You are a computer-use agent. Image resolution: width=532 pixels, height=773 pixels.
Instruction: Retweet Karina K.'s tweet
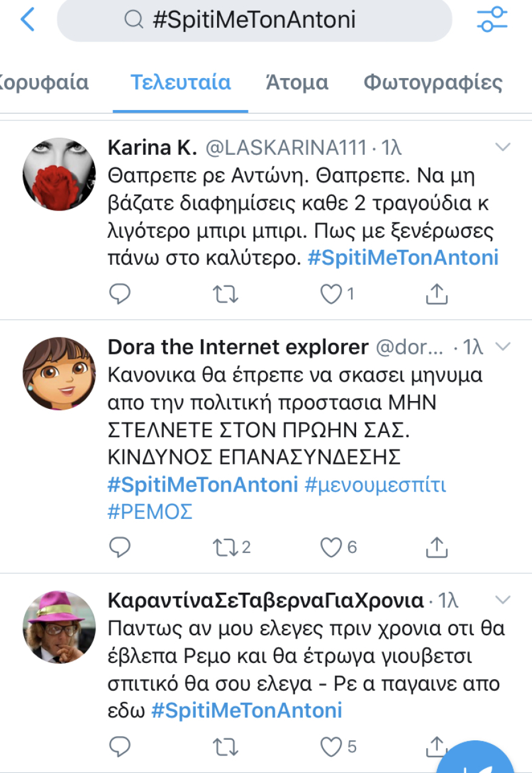pyautogui.click(x=225, y=294)
